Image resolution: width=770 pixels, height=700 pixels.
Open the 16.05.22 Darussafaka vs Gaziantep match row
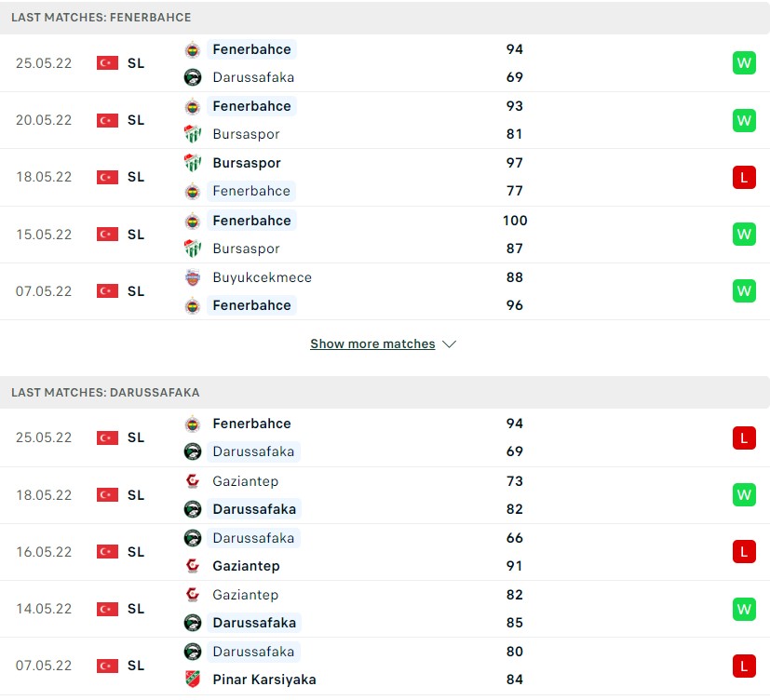pos(385,552)
